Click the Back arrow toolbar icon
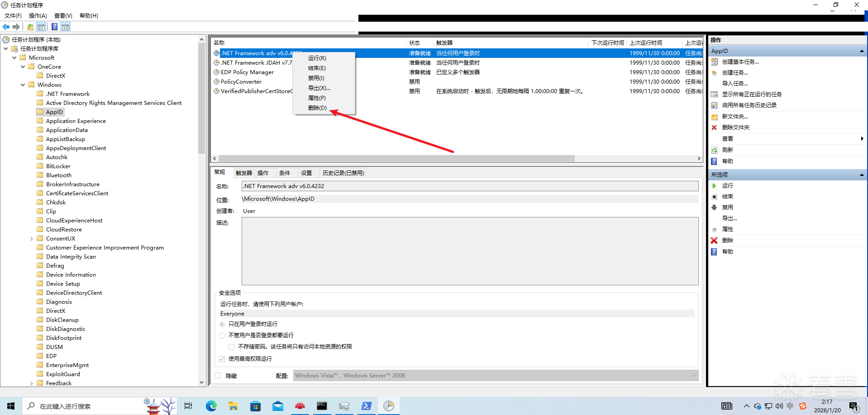This screenshot has height=415, width=868. [x=6, y=27]
